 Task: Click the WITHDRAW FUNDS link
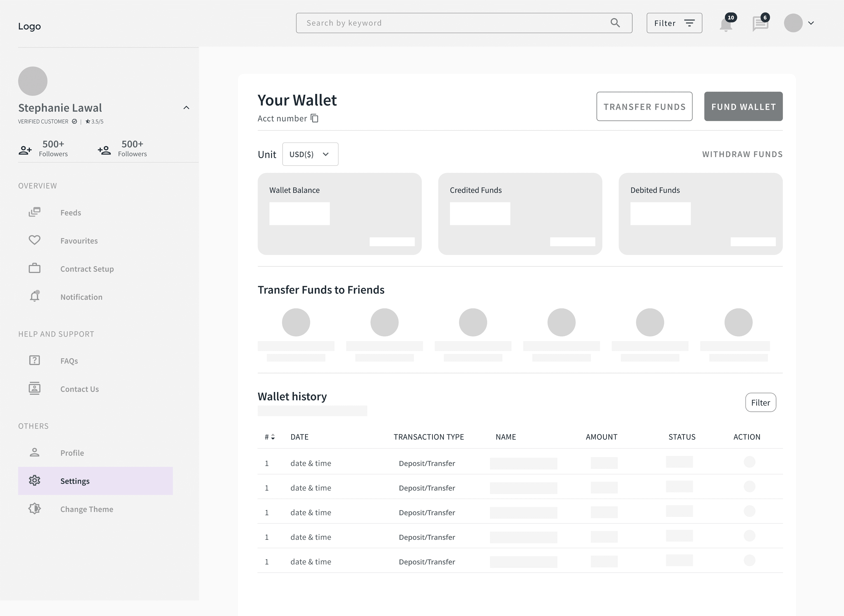(x=742, y=154)
